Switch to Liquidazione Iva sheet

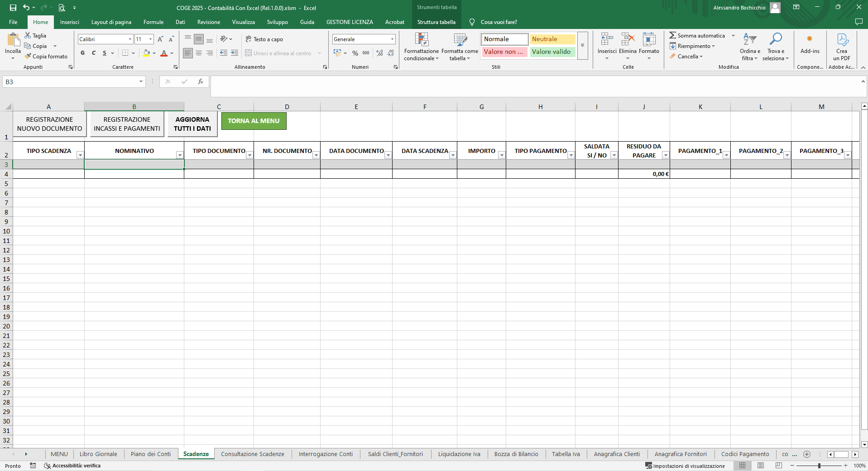459,454
